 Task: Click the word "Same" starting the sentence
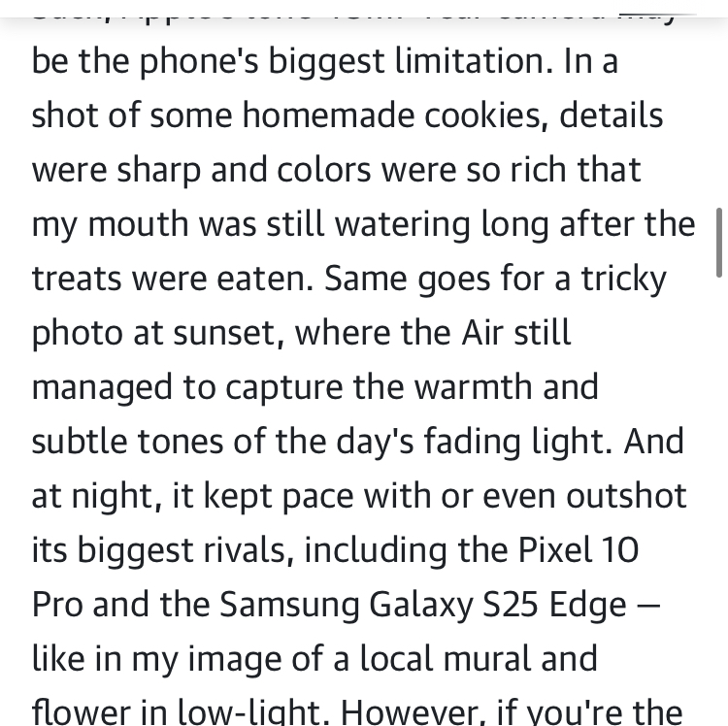[x=365, y=279]
